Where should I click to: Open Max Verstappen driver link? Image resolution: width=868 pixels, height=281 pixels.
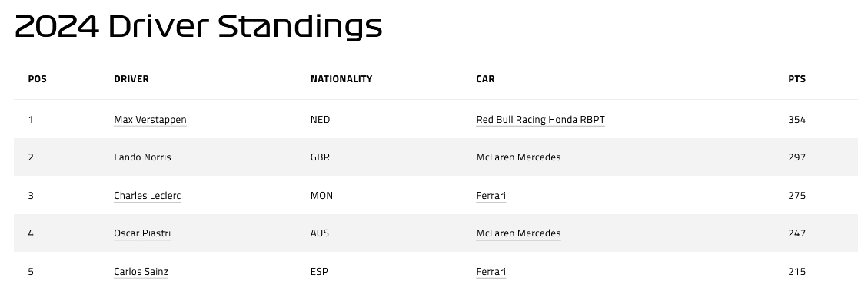tap(150, 120)
